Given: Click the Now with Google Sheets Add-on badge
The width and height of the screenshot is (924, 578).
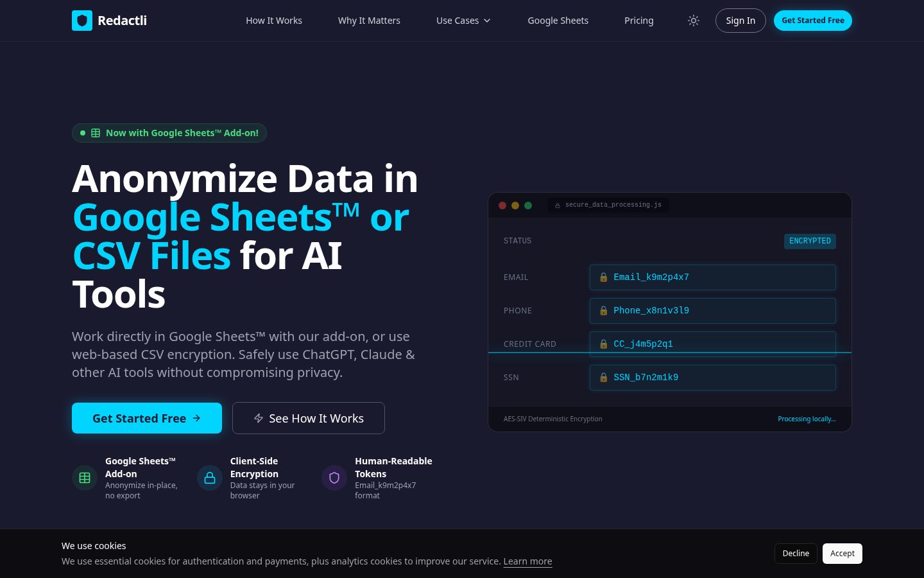Looking at the screenshot, I should pos(169,133).
